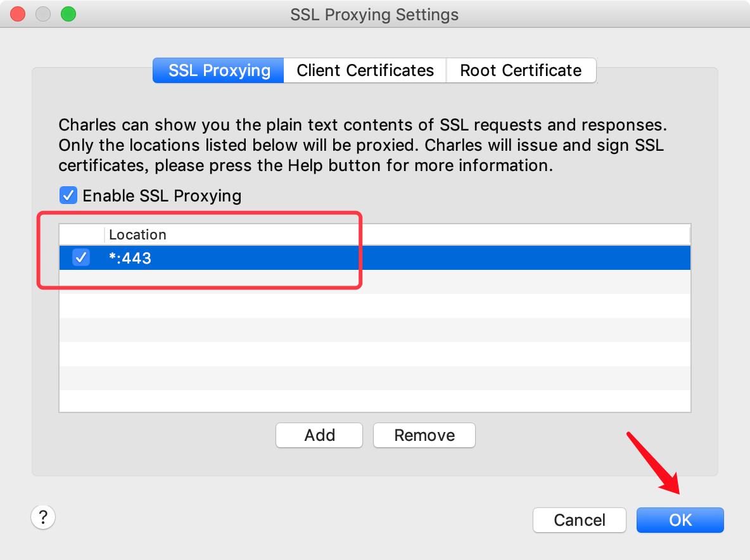The width and height of the screenshot is (750, 560).
Task: Open the Client Certificates tab
Action: coord(365,70)
